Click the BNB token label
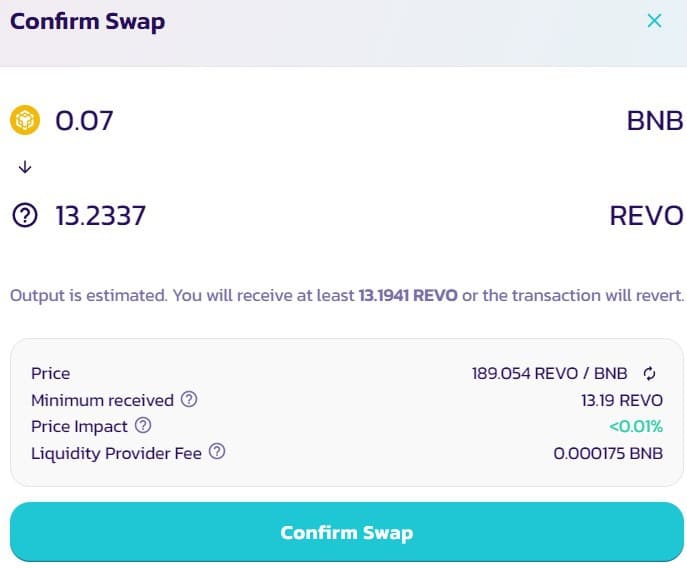Screen dimensions: 687x568 tap(655, 121)
